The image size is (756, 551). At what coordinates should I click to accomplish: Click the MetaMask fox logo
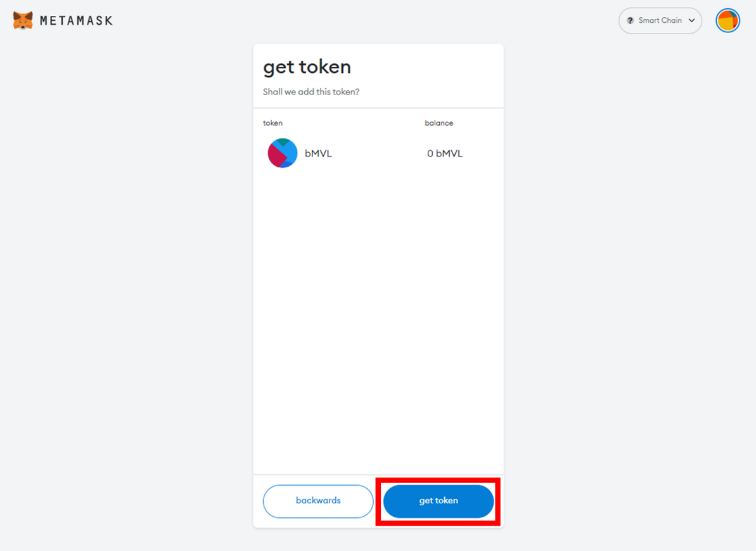[23, 20]
